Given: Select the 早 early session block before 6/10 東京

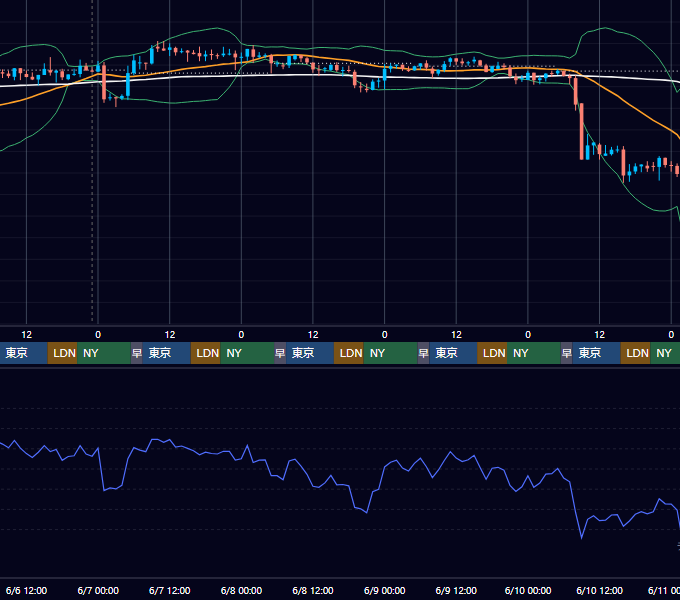Looking at the screenshot, I should pos(566,353).
